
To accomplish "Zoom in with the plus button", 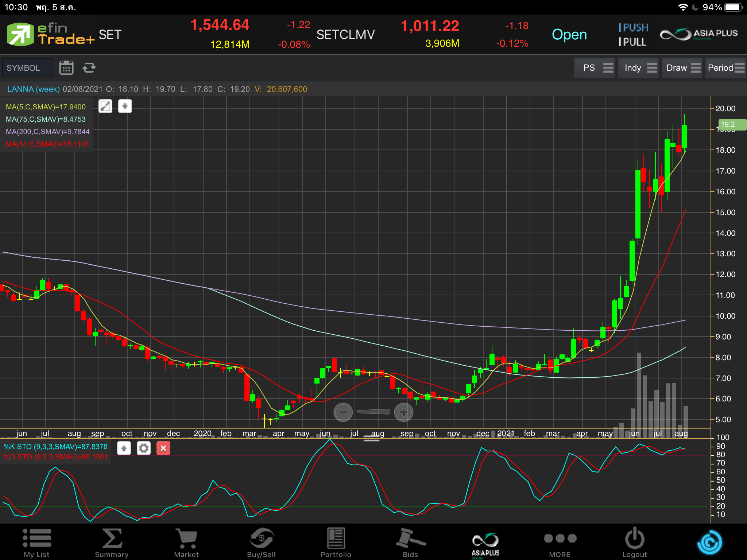I will click(403, 412).
